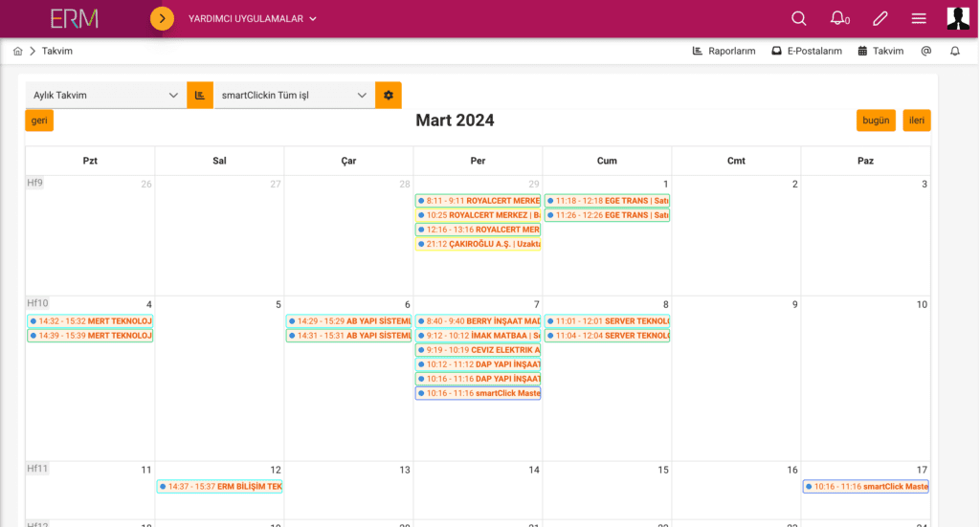Open 11:26 - 12:26 EGE TRANS event
The width and height of the screenshot is (980, 527).
click(x=607, y=215)
